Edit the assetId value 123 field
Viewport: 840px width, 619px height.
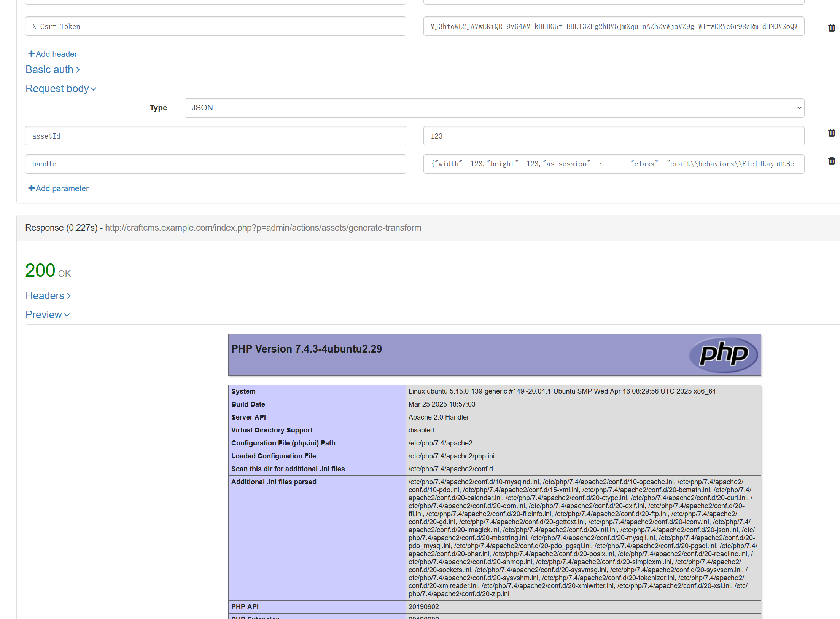pyautogui.click(x=614, y=136)
